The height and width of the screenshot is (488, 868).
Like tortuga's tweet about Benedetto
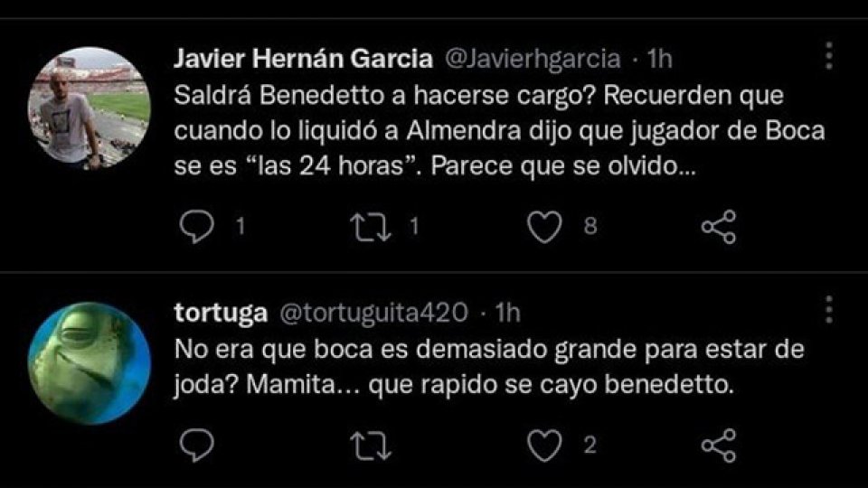pyautogui.click(x=543, y=444)
